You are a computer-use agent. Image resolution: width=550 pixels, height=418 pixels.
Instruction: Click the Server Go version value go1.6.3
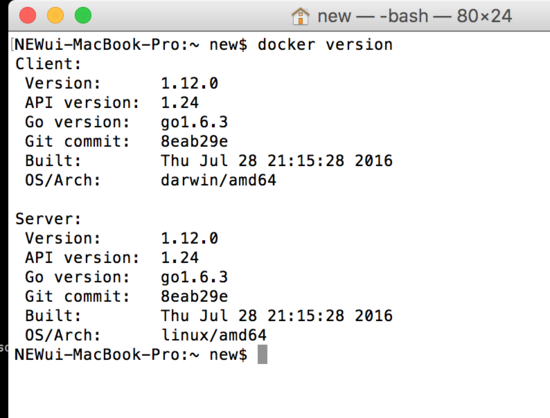point(194,277)
